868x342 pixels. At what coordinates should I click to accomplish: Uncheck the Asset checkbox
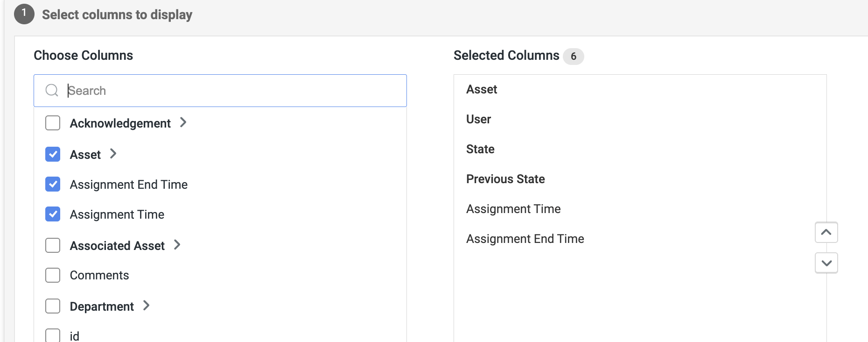(53, 154)
